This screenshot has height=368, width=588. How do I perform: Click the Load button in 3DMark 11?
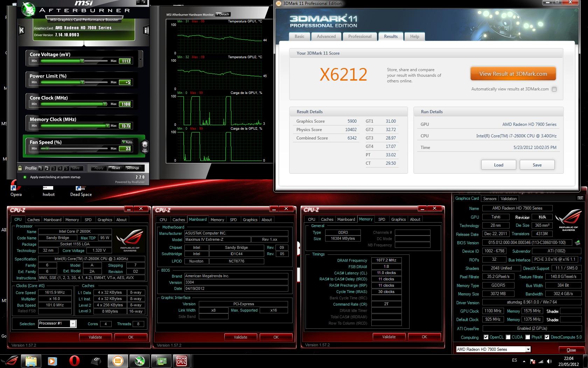click(498, 165)
